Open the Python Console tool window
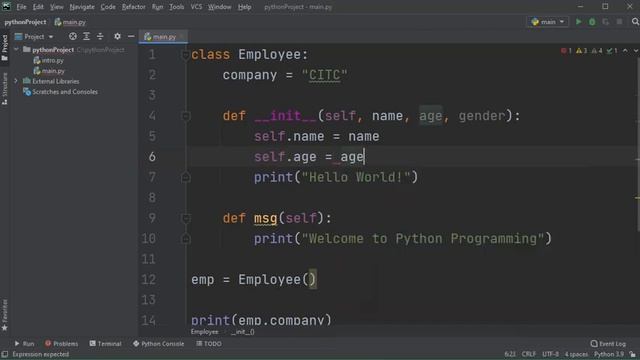The width and height of the screenshot is (640, 360). tap(158, 344)
